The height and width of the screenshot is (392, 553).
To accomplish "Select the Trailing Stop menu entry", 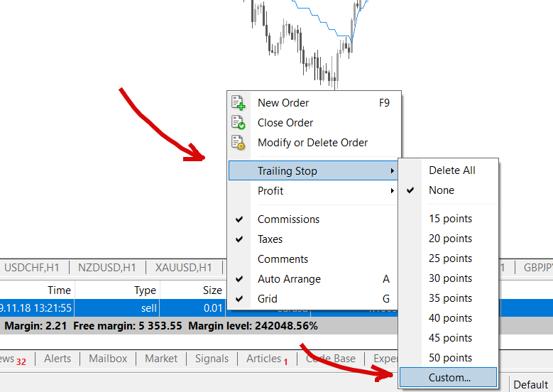I will 313,170.
